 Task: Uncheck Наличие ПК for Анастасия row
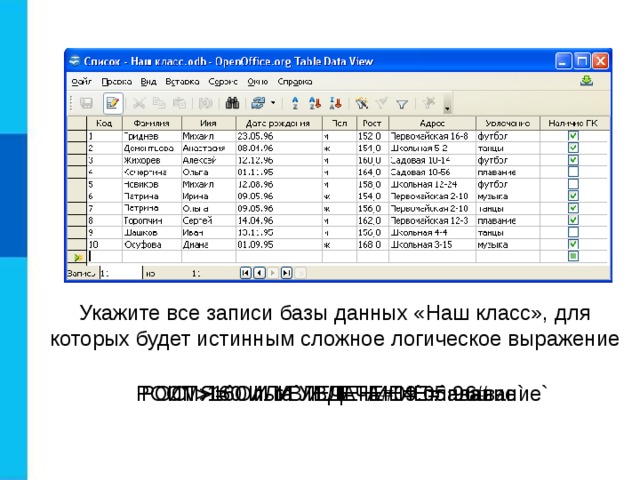tap(573, 147)
